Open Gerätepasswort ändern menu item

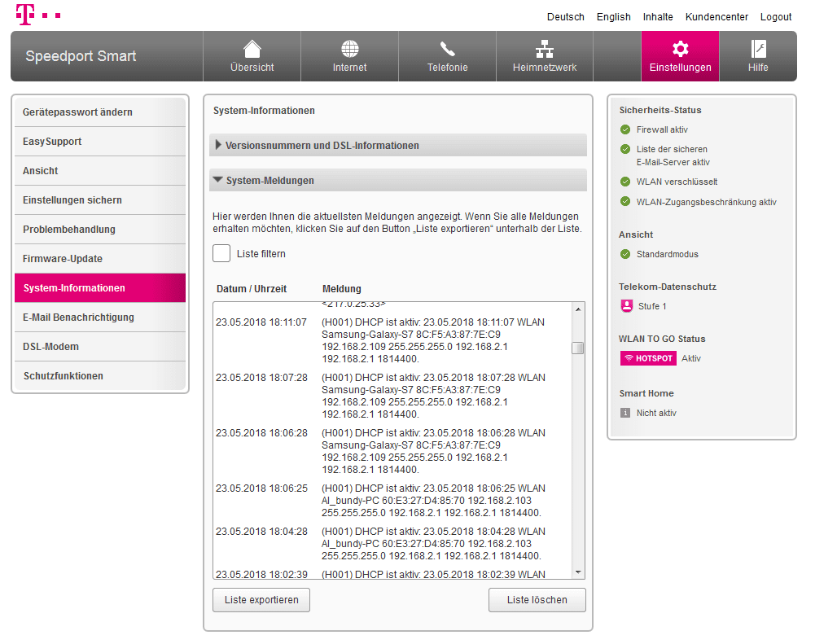pos(100,112)
